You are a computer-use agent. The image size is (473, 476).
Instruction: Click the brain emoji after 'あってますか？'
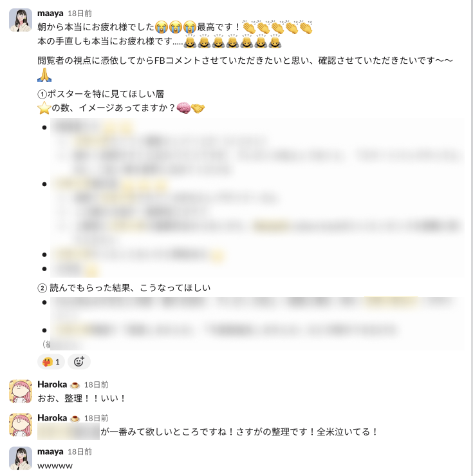pos(183,108)
